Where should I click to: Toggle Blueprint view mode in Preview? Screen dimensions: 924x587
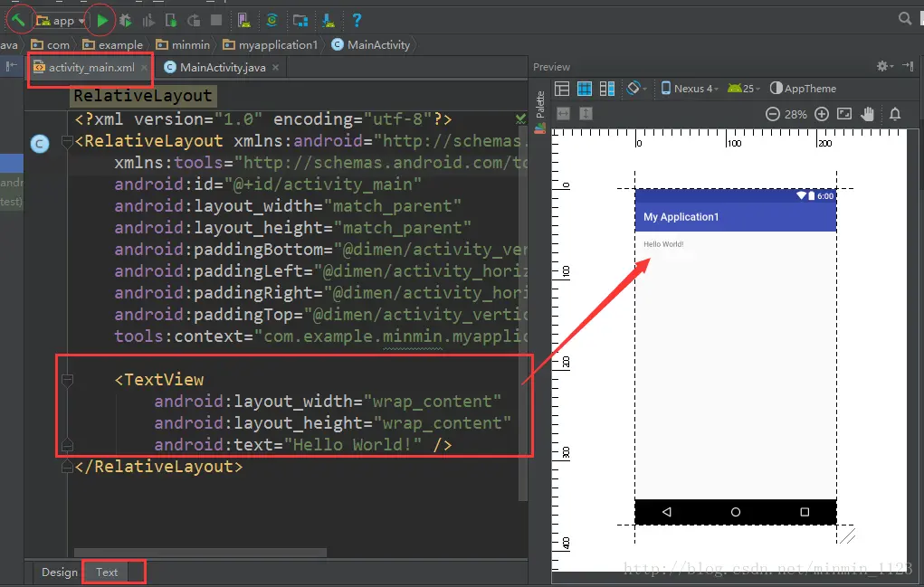pyautogui.click(x=585, y=89)
